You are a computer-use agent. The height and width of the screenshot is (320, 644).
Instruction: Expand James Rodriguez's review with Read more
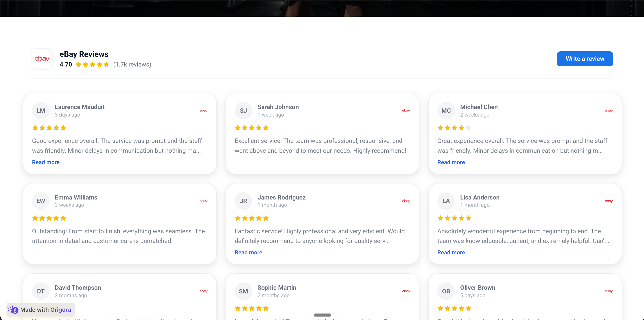(248, 252)
